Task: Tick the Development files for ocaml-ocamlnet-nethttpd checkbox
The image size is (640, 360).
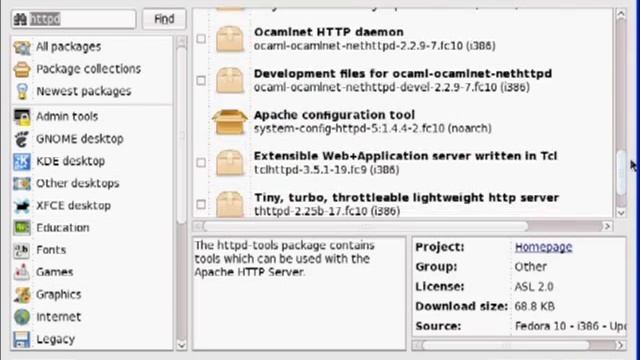Action: 201,80
